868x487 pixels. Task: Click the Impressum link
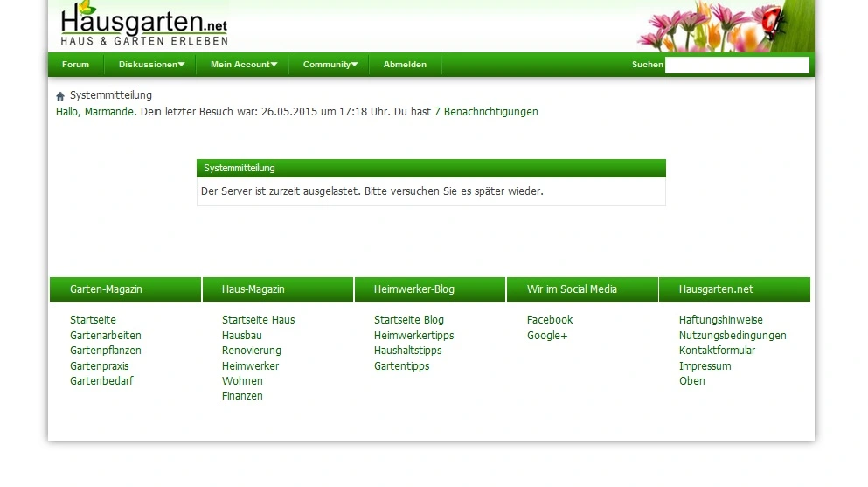(705, 366)
